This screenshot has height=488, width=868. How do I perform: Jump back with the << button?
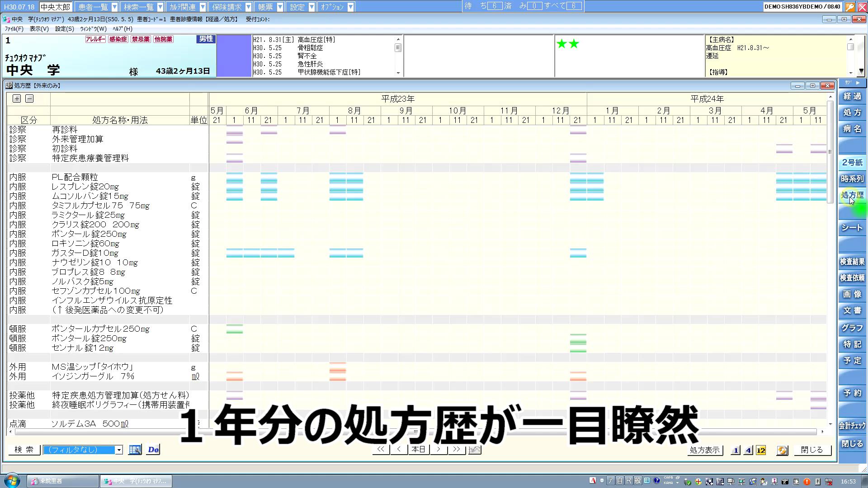click(x=381, y=450)
